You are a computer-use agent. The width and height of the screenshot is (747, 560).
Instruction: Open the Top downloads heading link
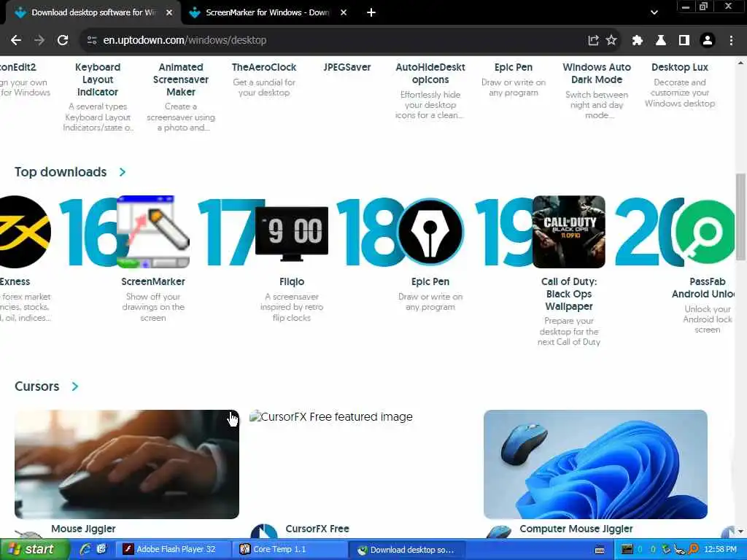click(x=61, y=172)
